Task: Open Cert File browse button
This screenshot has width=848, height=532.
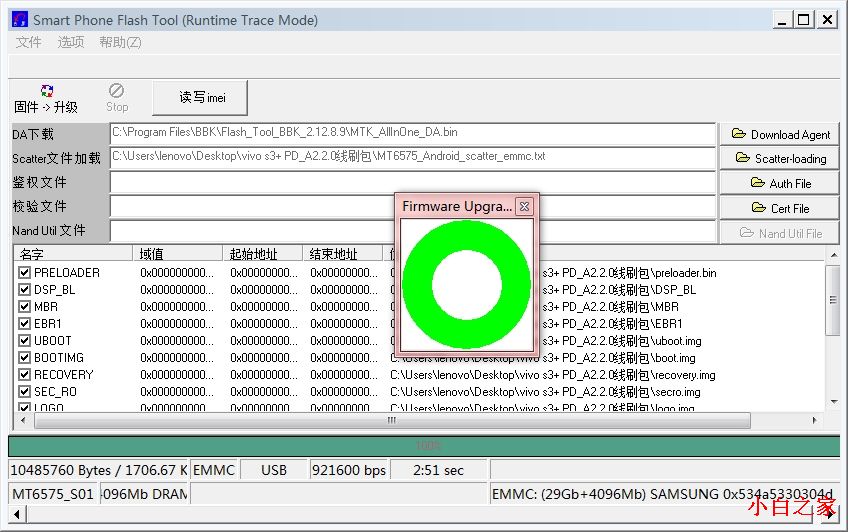Action: click(779, 208)
